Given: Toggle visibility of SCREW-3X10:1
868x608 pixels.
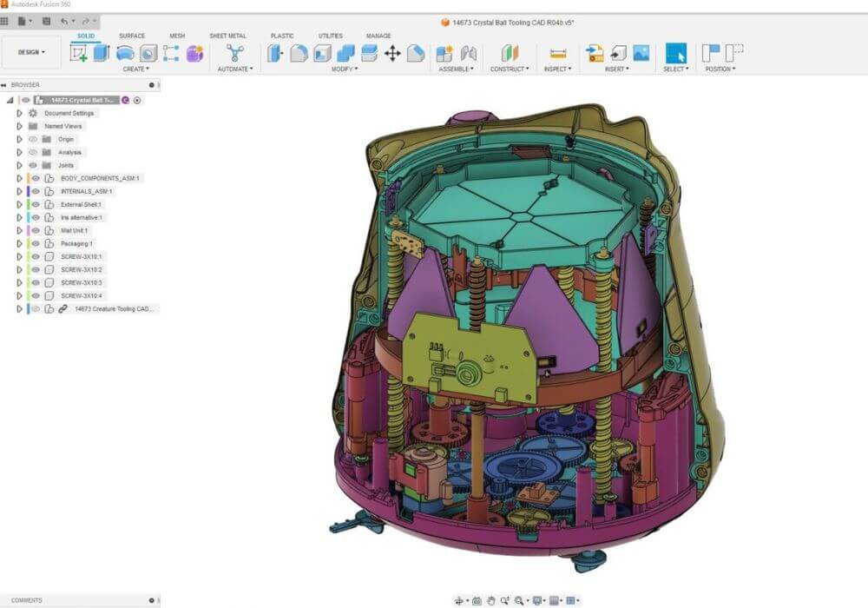Looking at the screenshot, I should coord(36,256).
